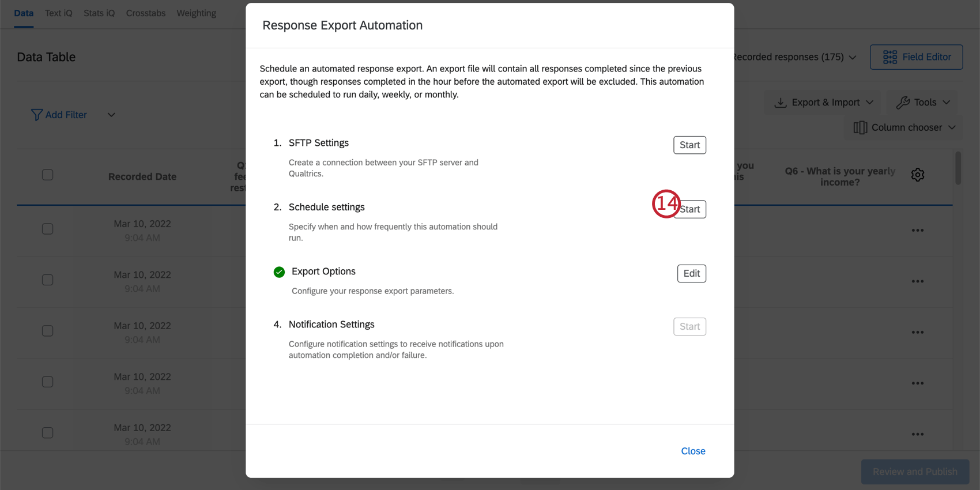Viewport: 980px width, 490px height.
Task: Check the second response row checkbox
Action: (x=48, y=280)
